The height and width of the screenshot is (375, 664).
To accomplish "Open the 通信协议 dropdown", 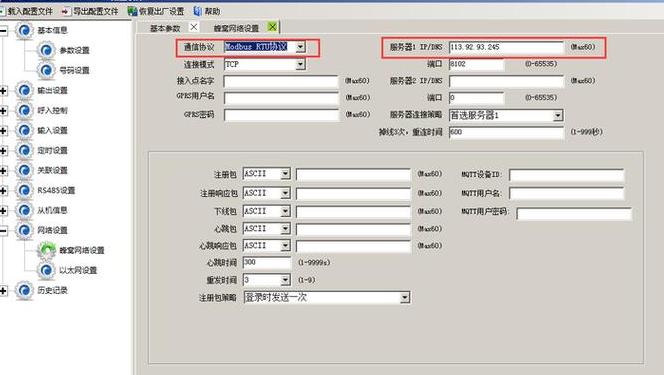I will [300, 47].
